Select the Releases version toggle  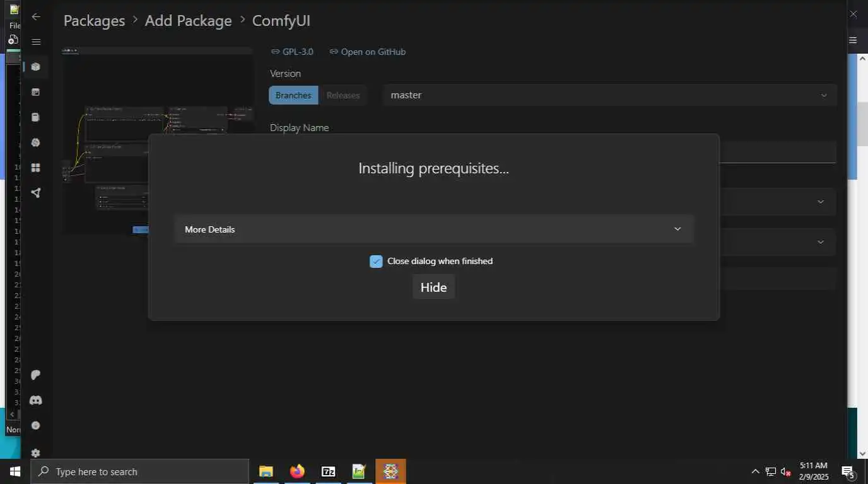pyautogui.click(x=343, y=95)
